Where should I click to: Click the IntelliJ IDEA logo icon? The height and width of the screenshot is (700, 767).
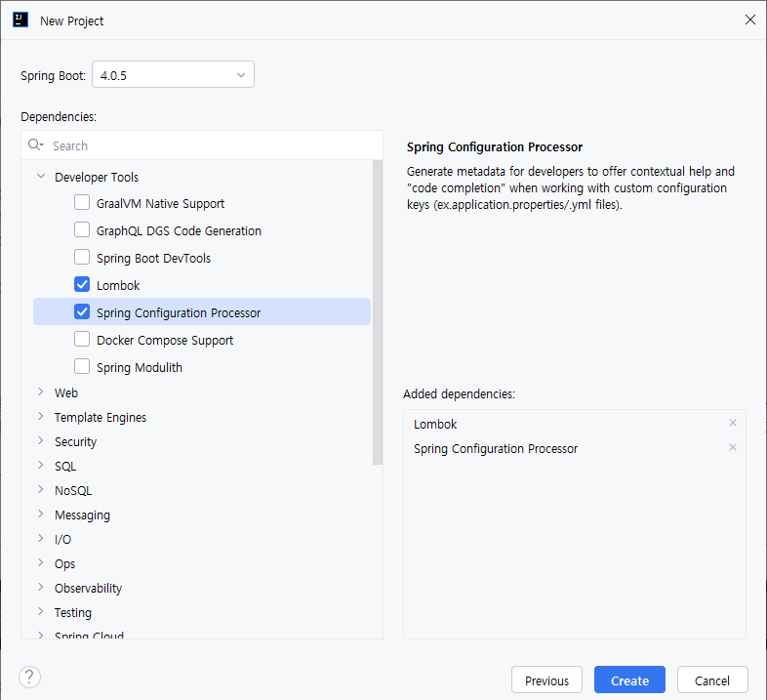[20, 21]
